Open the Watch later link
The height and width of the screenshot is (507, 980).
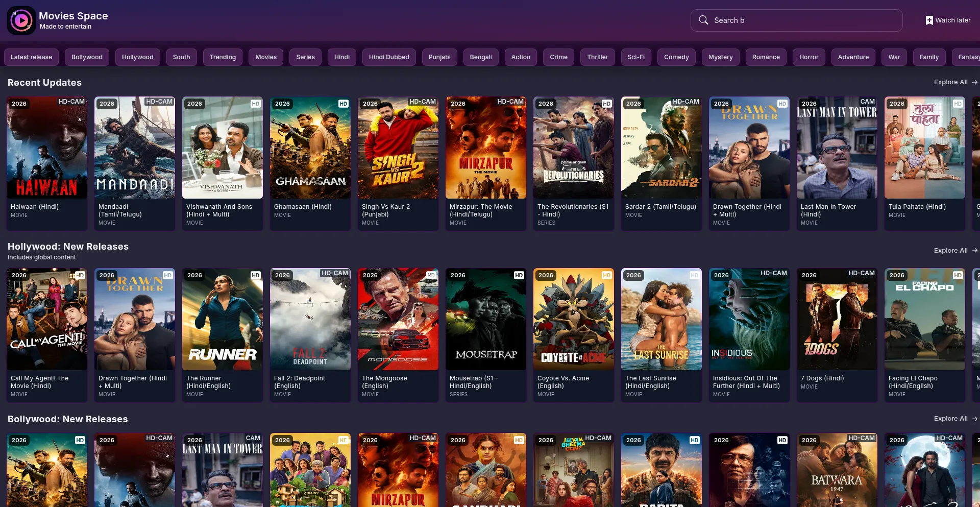coord(948,20)
